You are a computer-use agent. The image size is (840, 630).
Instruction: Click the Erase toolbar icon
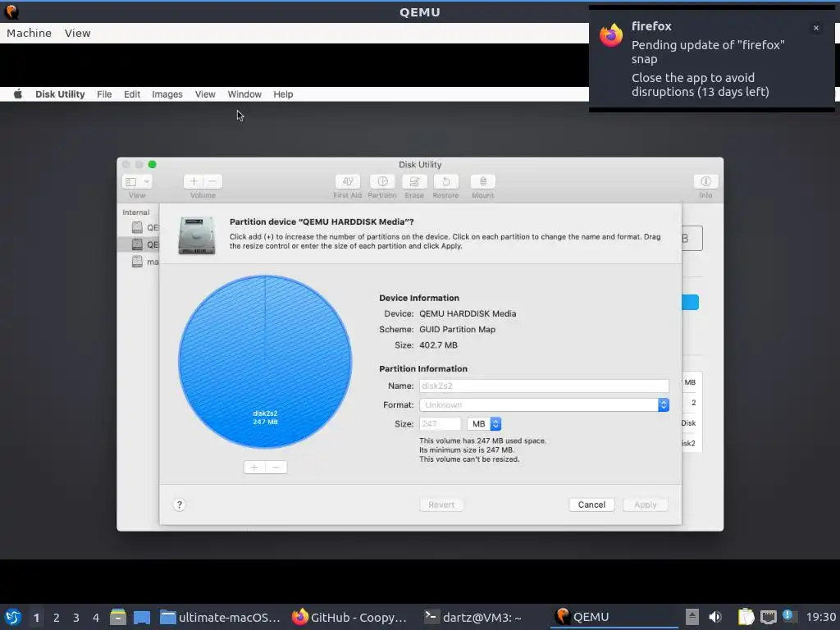[414, 181]
